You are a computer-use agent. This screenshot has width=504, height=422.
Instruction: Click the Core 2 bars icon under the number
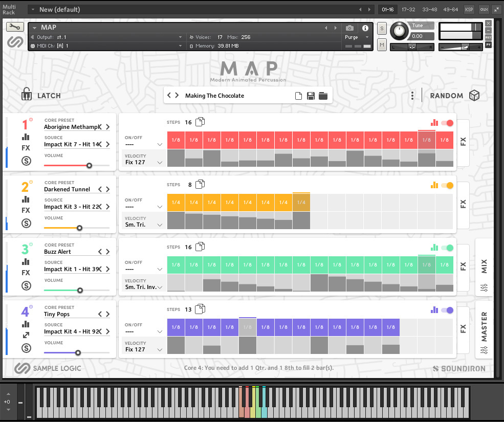[x=26, y=199]
